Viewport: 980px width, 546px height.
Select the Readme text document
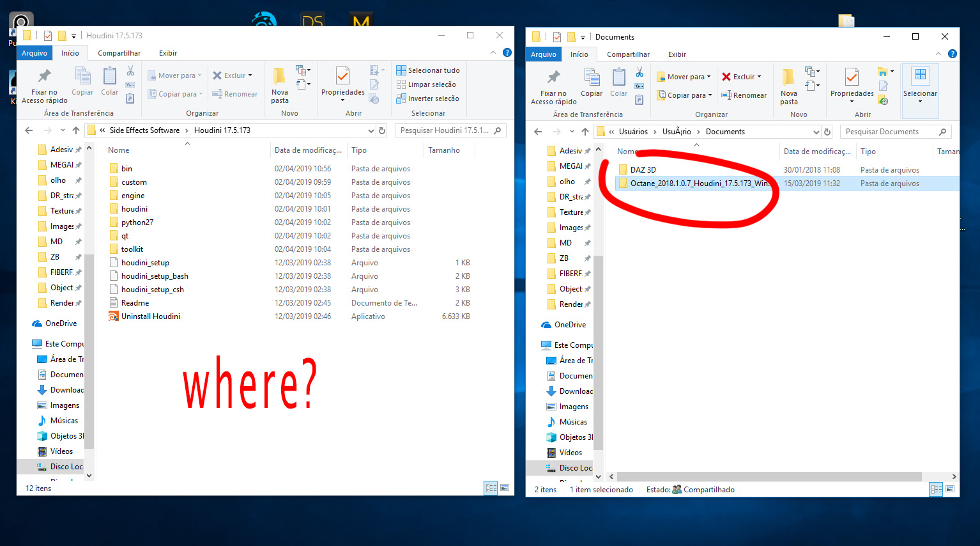pyautogui.click(x=129, y=303)
